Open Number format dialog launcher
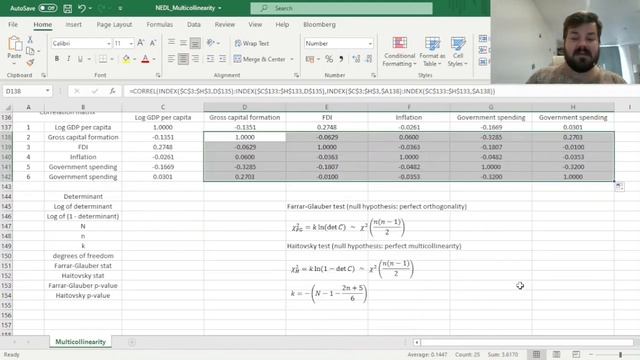Image resolution: width=640 pixels, height=360 pixels. click(373, 76)
